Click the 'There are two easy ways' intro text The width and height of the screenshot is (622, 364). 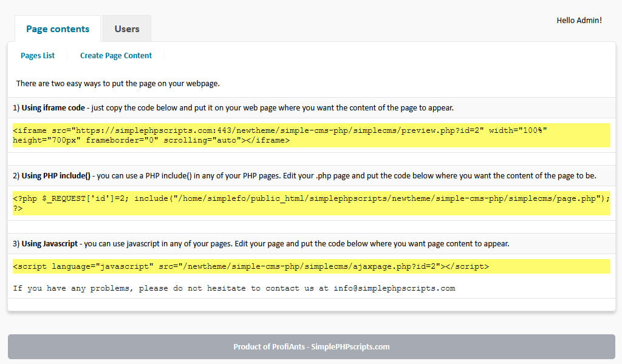(118, 84)
